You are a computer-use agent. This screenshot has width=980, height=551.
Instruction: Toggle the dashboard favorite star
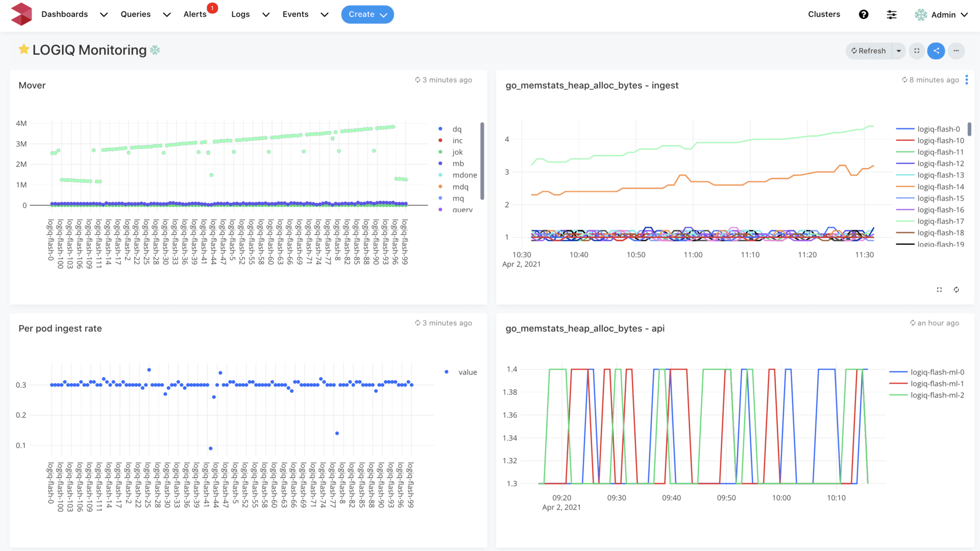pyautogui.click(x=23, y=49)
